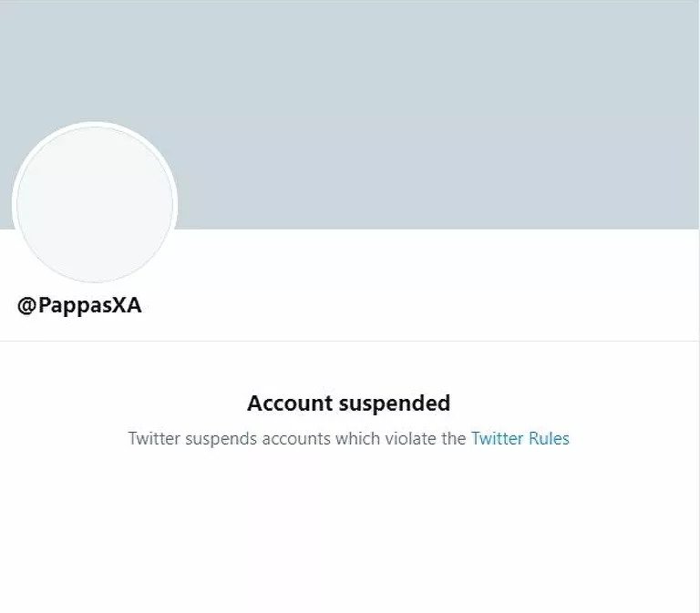Click the word 'the' before Twitter Rules

pos(454,438)
